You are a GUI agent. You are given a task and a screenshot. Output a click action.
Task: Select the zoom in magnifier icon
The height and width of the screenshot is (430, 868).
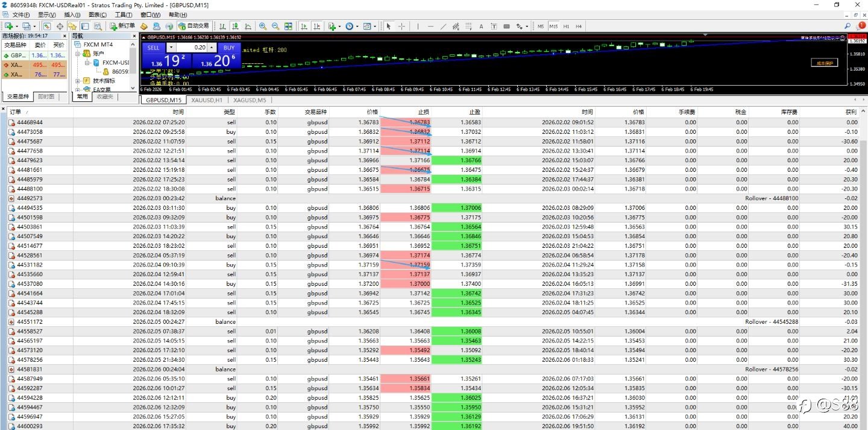coord(263,27)
